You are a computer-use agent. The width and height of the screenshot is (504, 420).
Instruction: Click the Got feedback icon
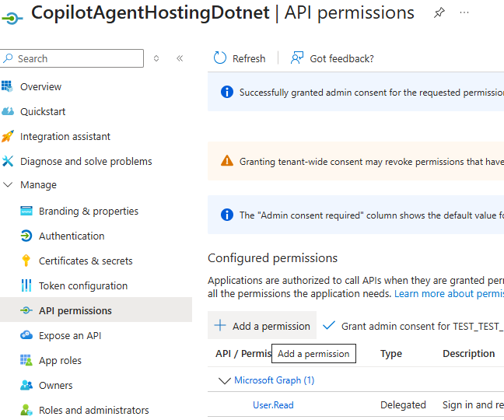pyautogui.click(x=296, y=58)
